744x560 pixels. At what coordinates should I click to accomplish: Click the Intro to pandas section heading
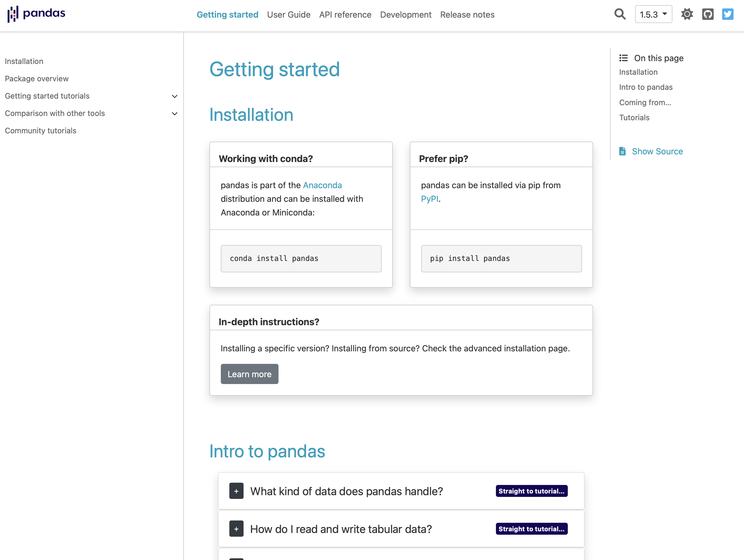[267, 451]
